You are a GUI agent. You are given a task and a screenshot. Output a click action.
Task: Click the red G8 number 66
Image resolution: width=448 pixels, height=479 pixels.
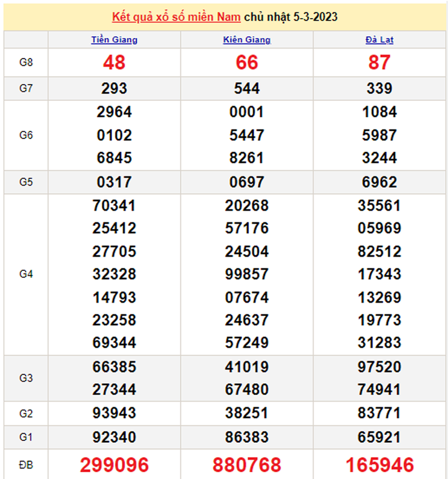[247, 62]
